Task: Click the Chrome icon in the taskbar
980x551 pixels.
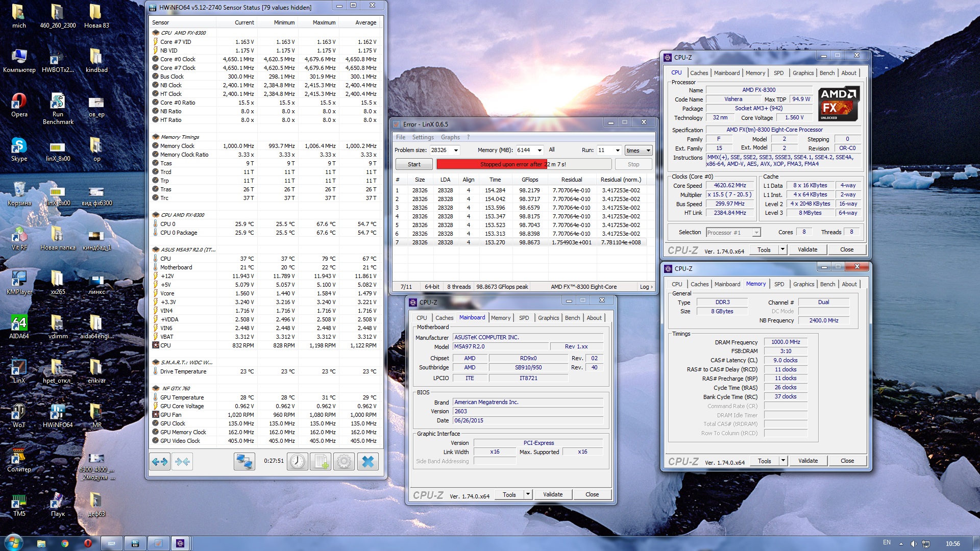Action: 65,543
